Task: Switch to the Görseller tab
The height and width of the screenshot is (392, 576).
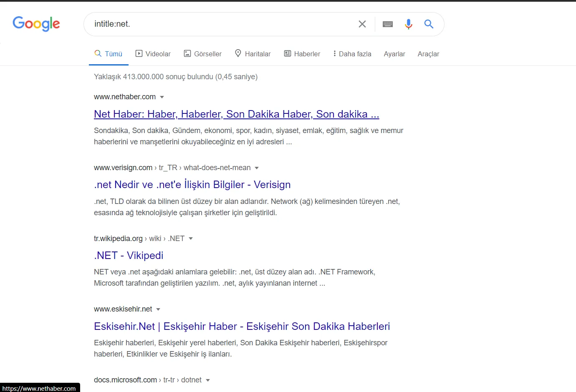Action: point(203,54)
